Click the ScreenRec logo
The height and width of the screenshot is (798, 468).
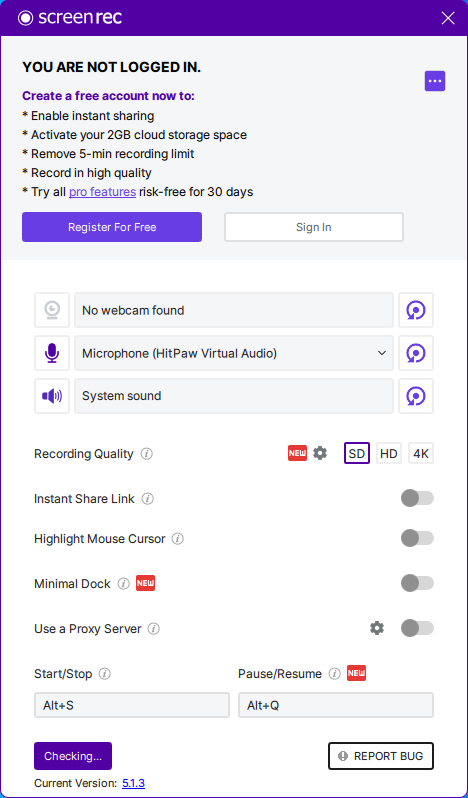pyautogui.click(x=70, y=18)
